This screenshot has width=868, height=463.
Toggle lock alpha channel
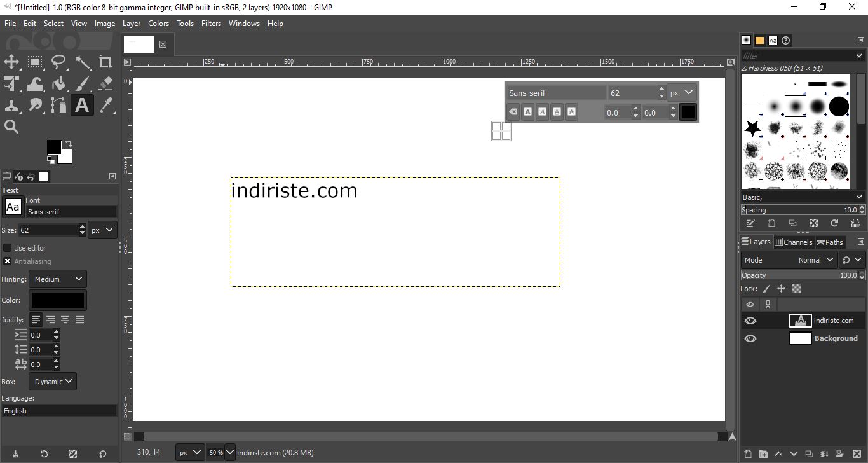[x=797, y=289]
